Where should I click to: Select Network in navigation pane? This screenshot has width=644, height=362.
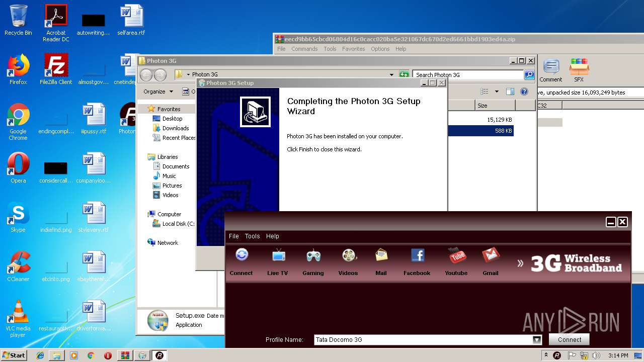pos(168,243)
